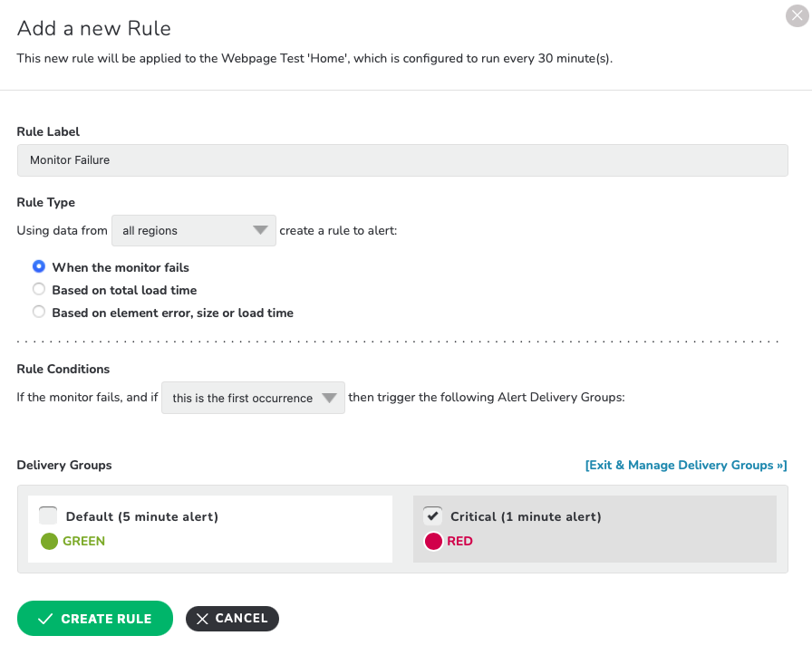Click the X icon on Cancel button

(202, 619)
